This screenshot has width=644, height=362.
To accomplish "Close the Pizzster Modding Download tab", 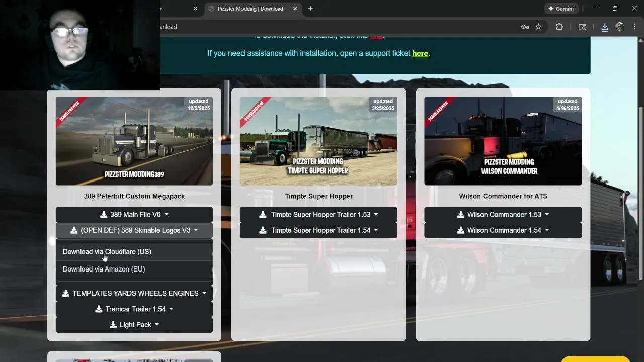I will [x=294, y=9].
